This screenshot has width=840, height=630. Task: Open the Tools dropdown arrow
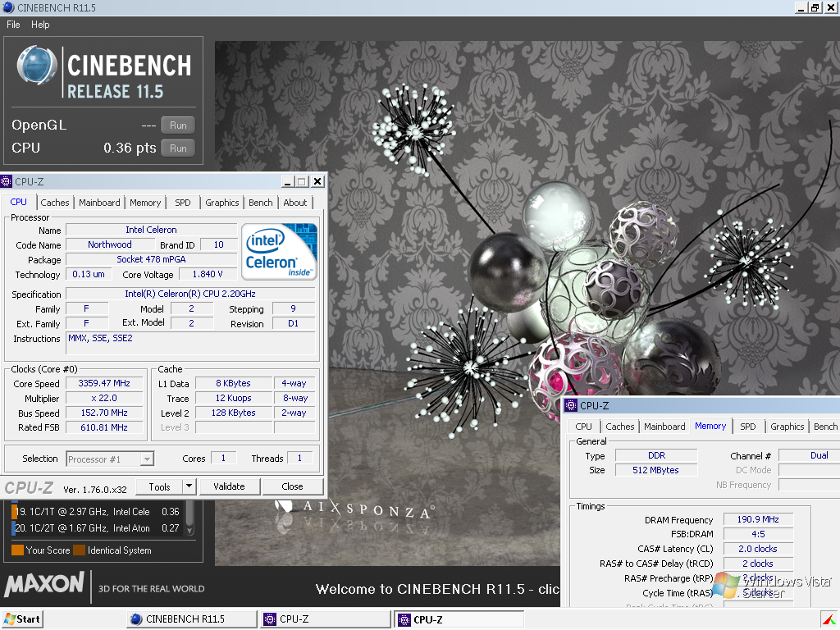click(189, 486)
